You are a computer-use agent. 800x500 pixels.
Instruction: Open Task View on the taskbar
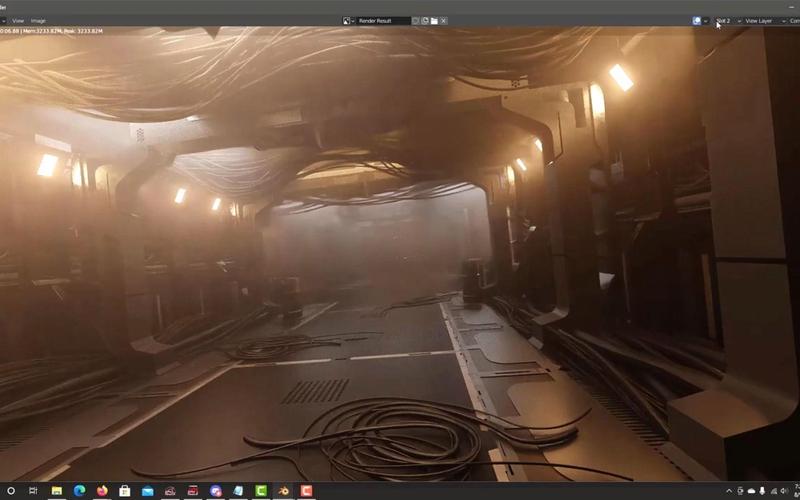pos(33,491)
